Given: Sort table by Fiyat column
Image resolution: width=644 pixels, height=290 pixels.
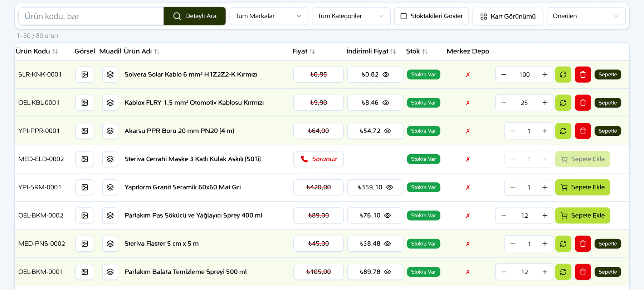Looking at the screenshot, I should pos(304,51).
